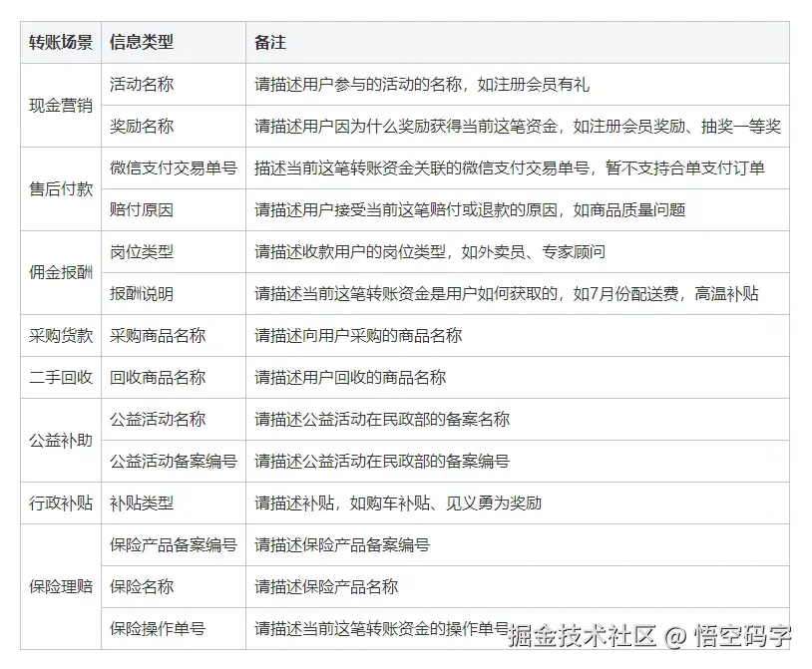Select the 保险理赔 scenario cell
Viewport: 812px width, 669px height.
pyautogui.click(x=60, y=586)
